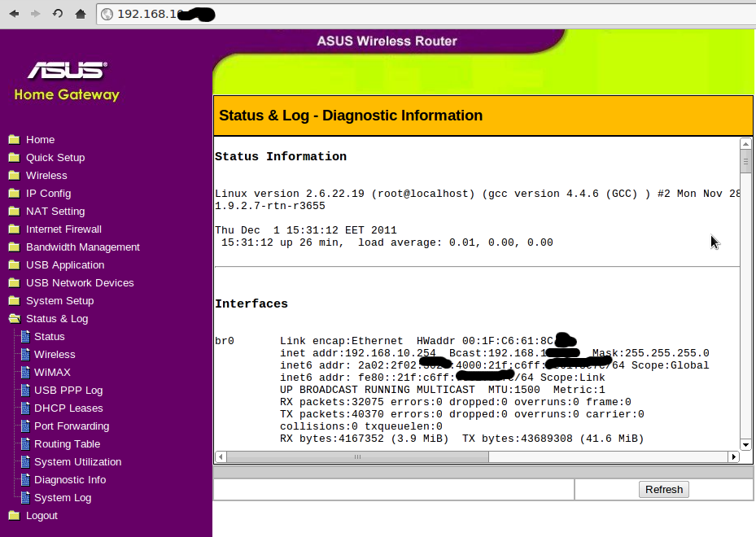
Task: Click the diagnostic panel scroll up arrow
Action: [x=745, y=144]
